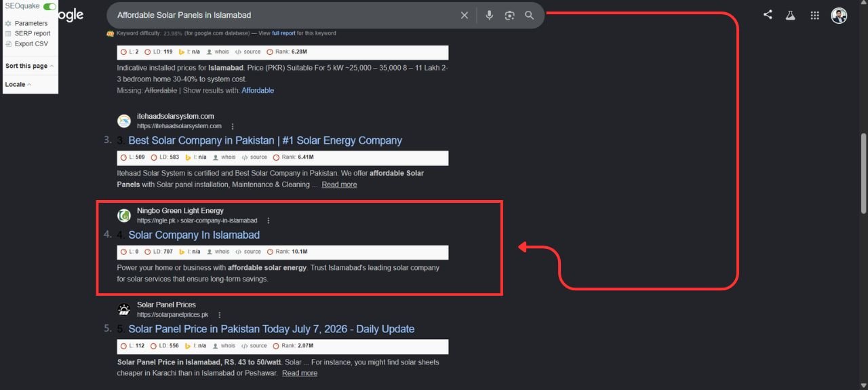Click whois in the Rank 10.1M bar
The width and height of the screenshot is (868, 390).
click(218, 252)
